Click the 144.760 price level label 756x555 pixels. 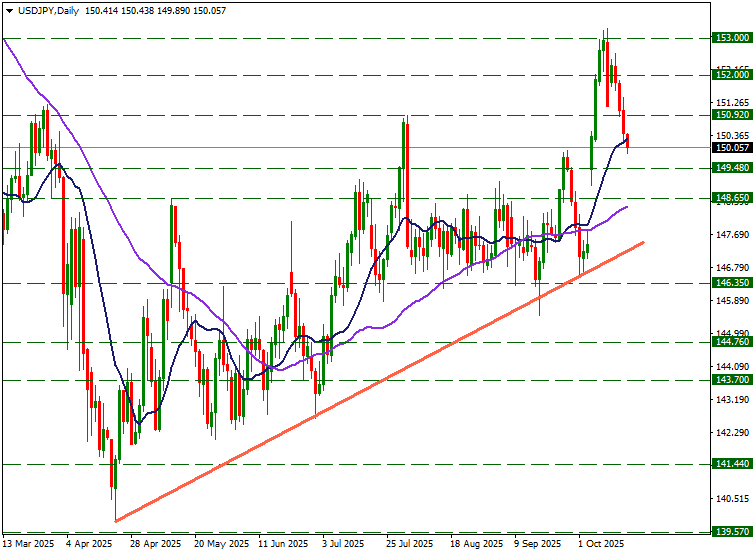[732, 342]
